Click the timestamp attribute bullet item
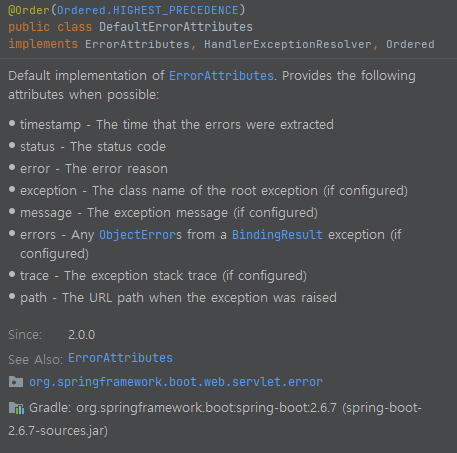Viewport: 457px width, 453px height. (177, 125)
